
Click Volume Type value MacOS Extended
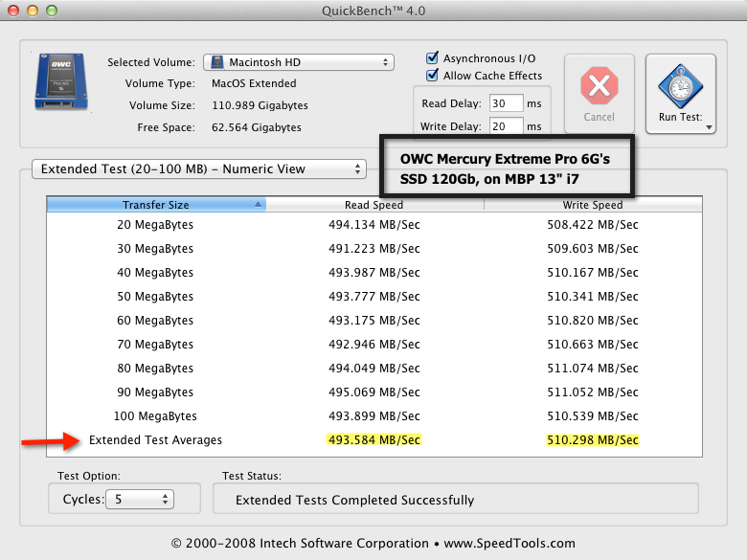click(x=254, y=83)
